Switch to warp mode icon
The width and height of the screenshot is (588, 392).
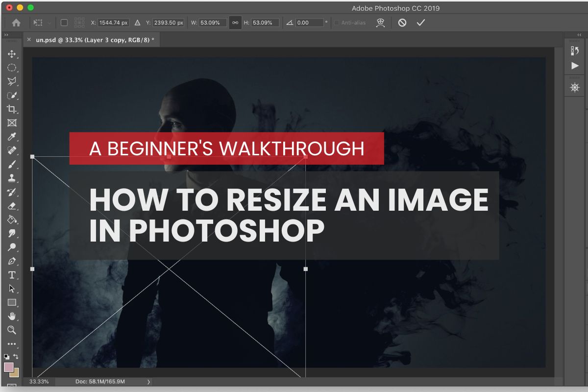(x=380, y=23)
